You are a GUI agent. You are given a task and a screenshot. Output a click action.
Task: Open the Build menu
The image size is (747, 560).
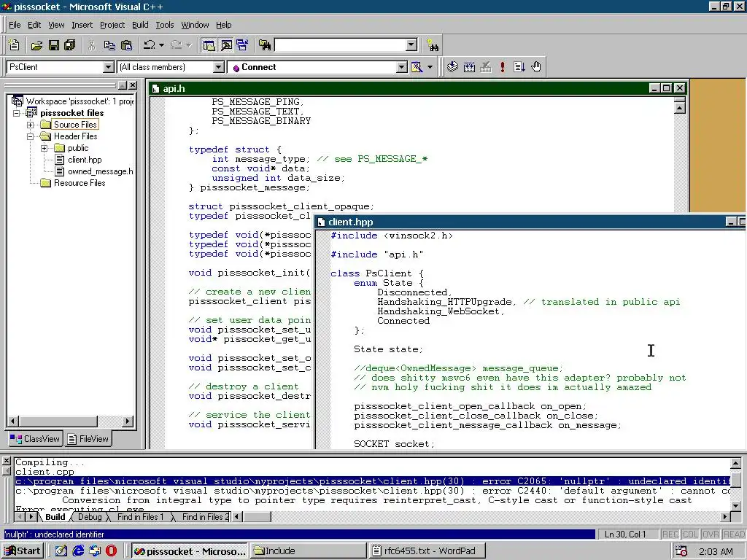[140, 25]
